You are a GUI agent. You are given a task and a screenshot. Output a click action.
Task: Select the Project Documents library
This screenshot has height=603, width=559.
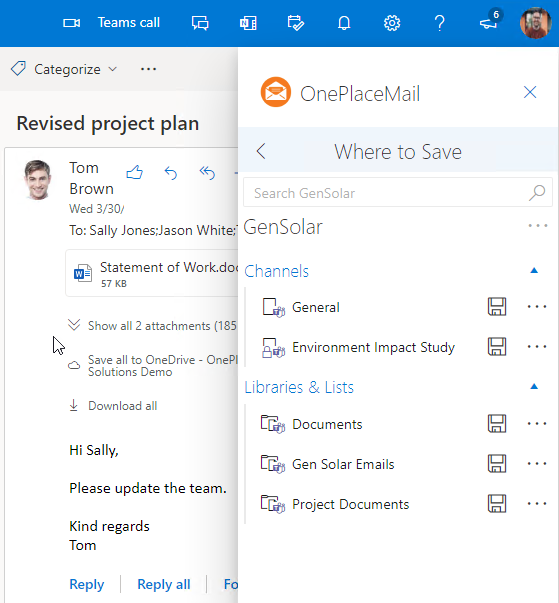350,504
